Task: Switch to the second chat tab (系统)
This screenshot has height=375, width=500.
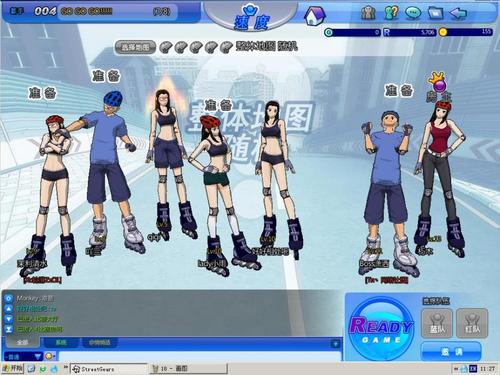Action: coord(61,342)
